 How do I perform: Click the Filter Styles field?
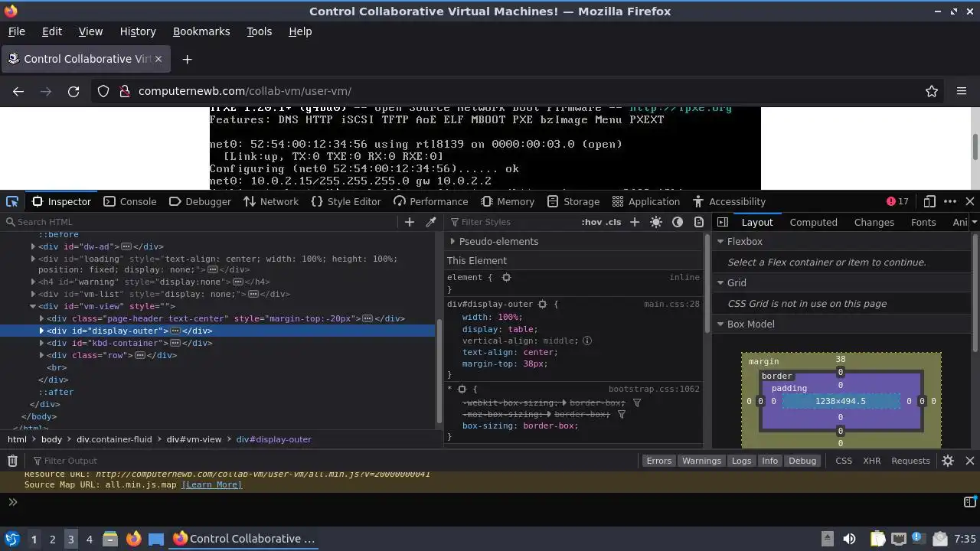pyautogui.click(x=511, y=222)
